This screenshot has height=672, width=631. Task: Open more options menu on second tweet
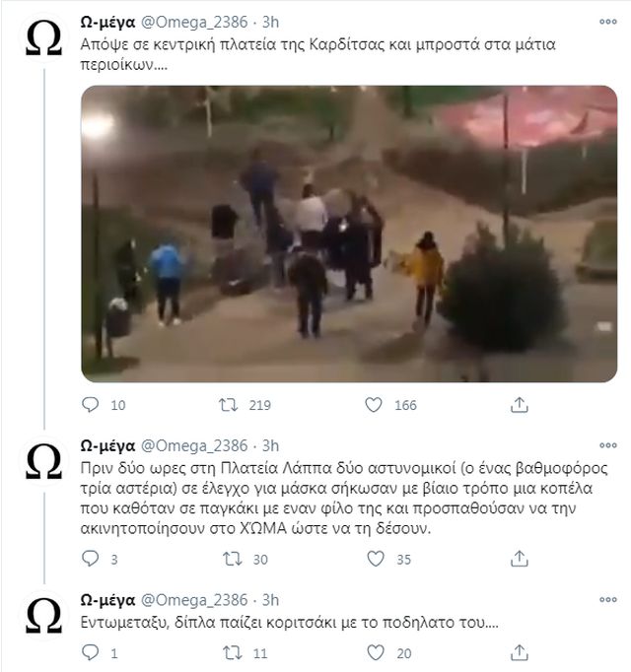click(608, 445)
